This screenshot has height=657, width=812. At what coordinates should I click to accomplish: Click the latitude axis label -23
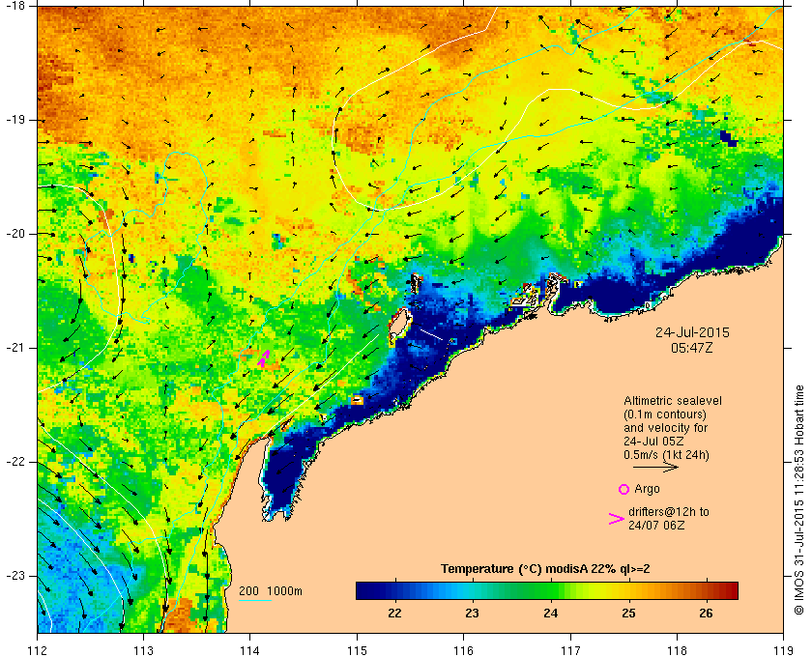point(14,576)
